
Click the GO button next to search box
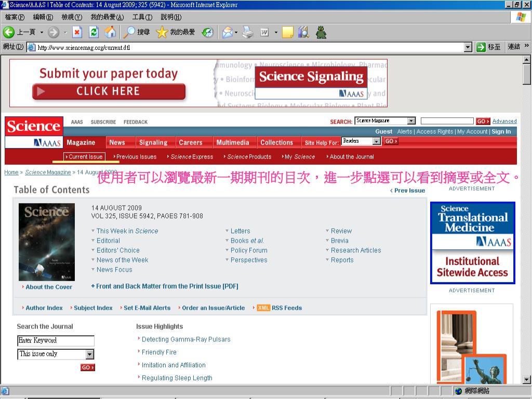point(483,121)
